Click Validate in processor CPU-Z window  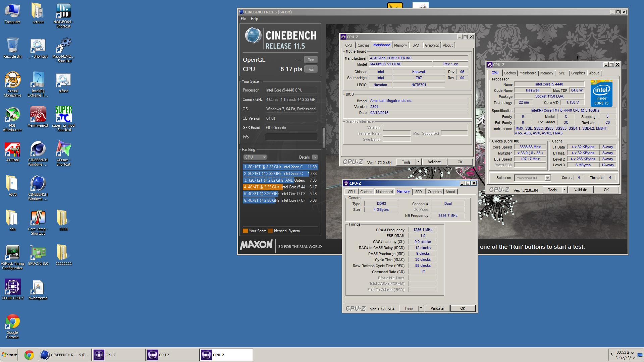(x=581, y=190)
